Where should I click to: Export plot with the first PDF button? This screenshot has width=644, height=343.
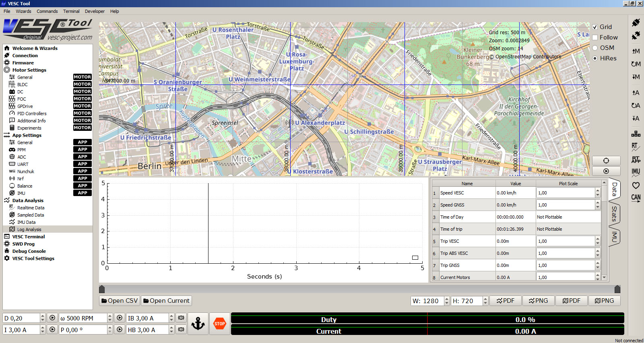click(x=506, y=301)
